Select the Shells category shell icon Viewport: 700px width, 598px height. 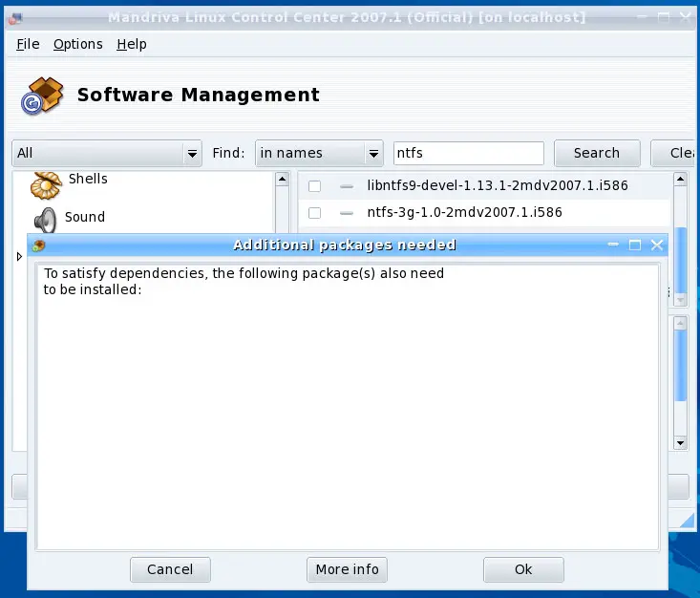(46, 185)
